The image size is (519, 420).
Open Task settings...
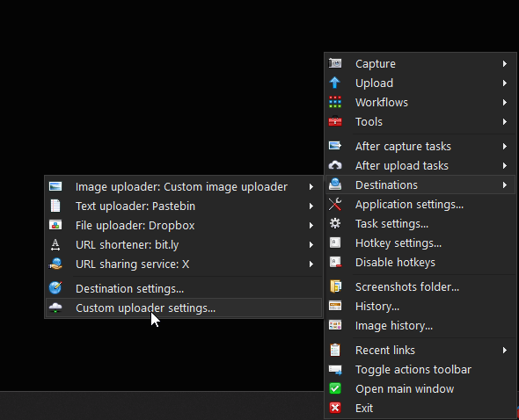point(420,224)
